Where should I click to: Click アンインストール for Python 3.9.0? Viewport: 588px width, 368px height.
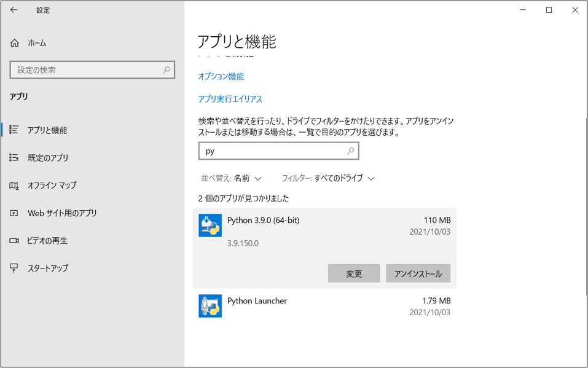418,273
